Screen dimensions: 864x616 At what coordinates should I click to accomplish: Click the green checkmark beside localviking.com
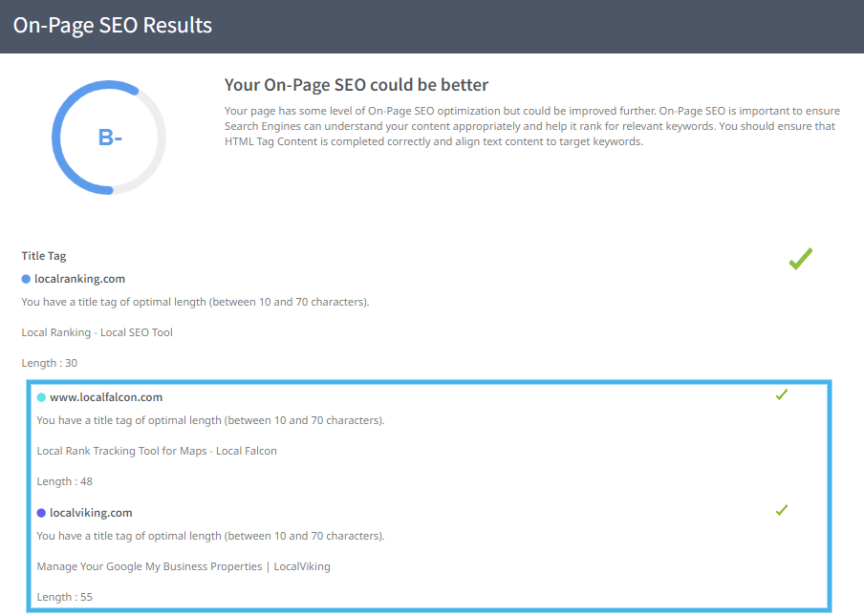click(x=781, y=510)
